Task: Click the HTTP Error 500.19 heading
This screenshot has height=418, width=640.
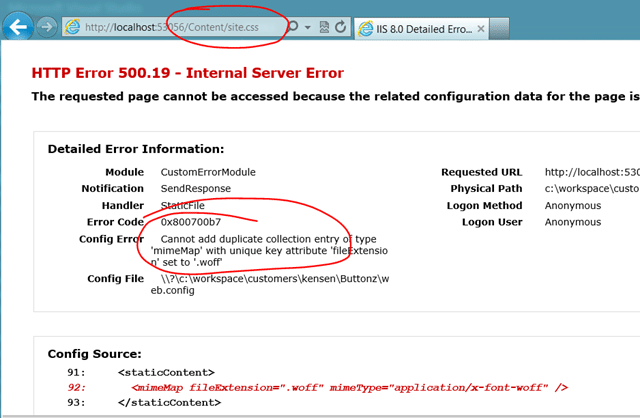Action: pos(187,73)
